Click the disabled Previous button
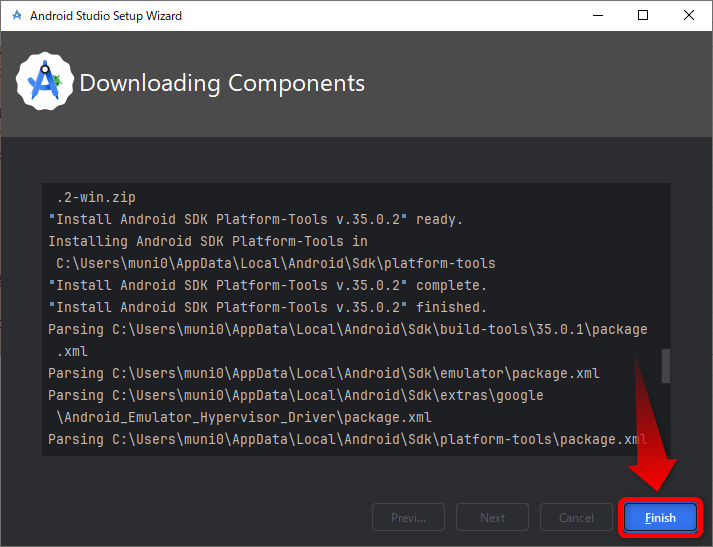Viewport: 713px width, 547px height. point(408,517)
